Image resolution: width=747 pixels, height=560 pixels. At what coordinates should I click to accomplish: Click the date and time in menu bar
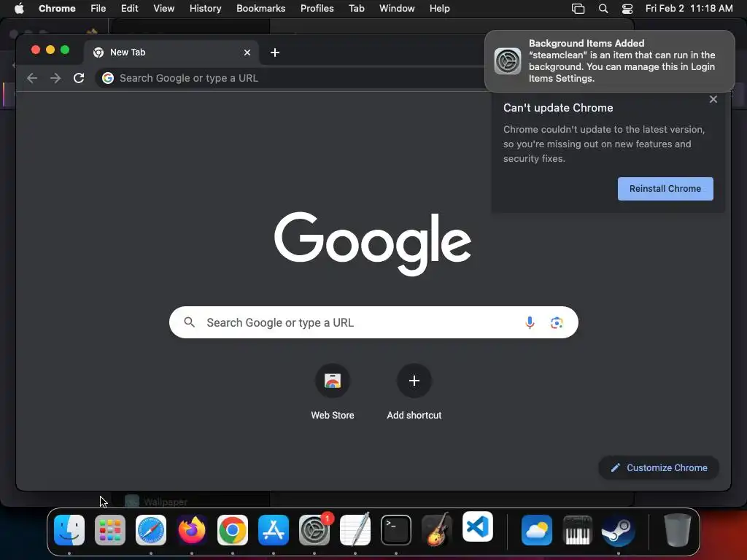point(689,8)
